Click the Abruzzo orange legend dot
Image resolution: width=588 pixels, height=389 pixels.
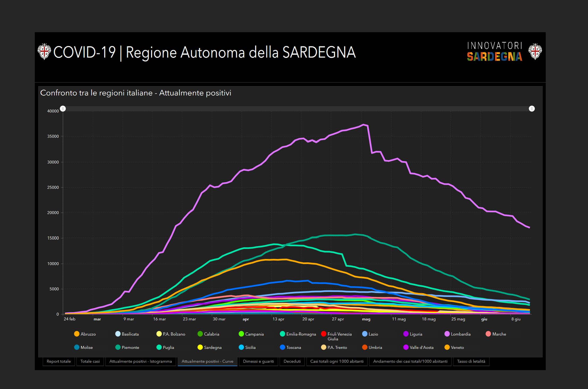tap(77, 334)
